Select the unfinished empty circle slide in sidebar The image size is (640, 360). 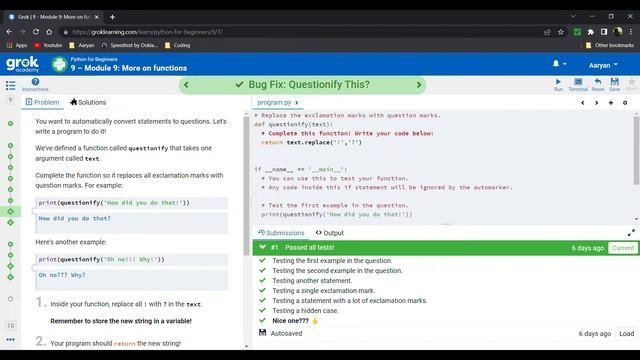coord(11,299)
